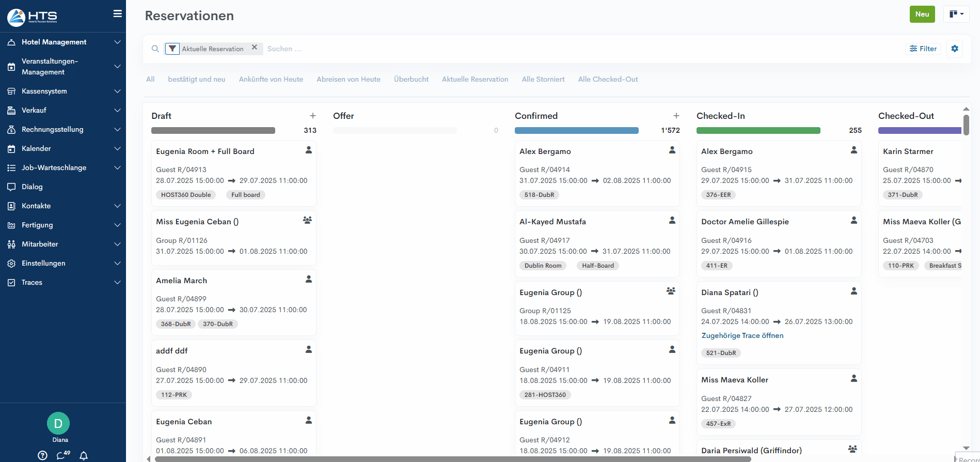This screenshot has width=980, height=462.
Task: Click the green Neu button
Action: (922, 14)
